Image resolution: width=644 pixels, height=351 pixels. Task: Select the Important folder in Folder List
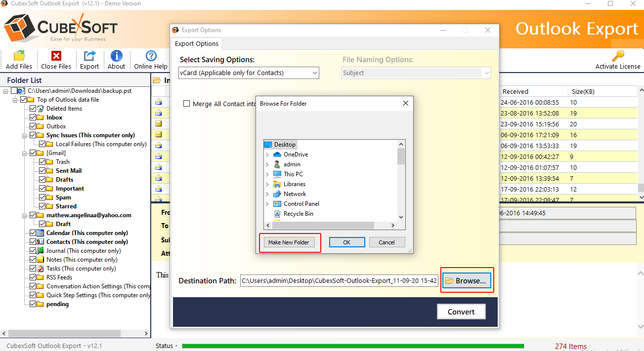point(70,189)
